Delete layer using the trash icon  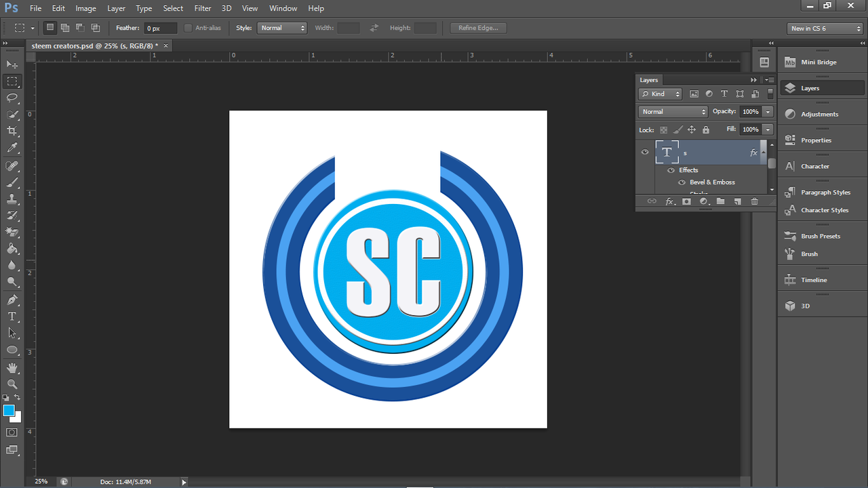754,201
